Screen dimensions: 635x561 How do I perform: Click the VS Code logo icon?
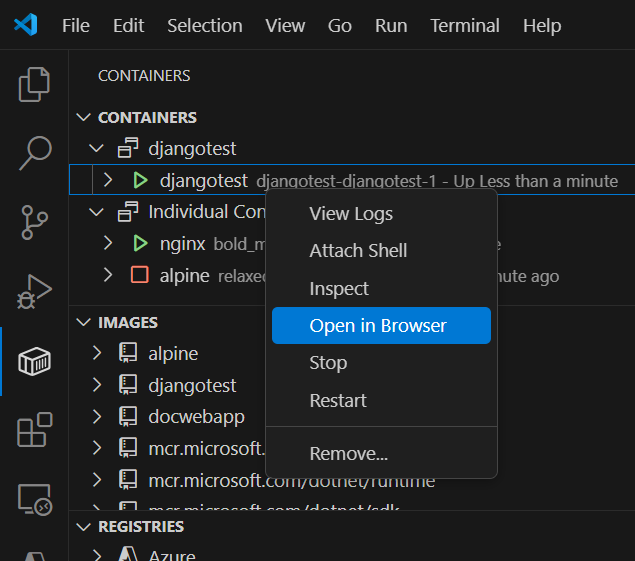pos(25,25)
